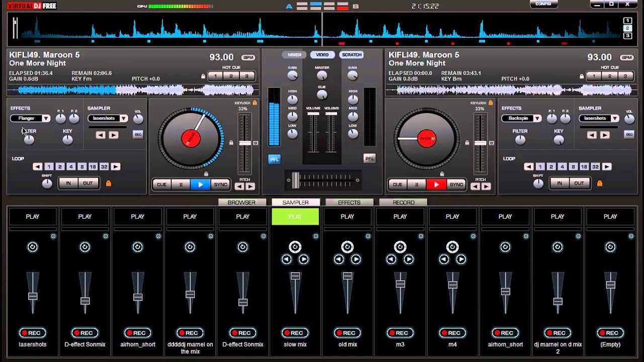Click the left deck song waveform overview
The height and width of the screenshot is (362, 644).
click(x=133, y=90)
